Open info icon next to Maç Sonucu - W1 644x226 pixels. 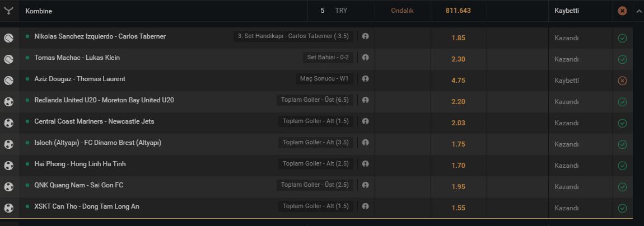pyautogui.click(x=366, y=79)
